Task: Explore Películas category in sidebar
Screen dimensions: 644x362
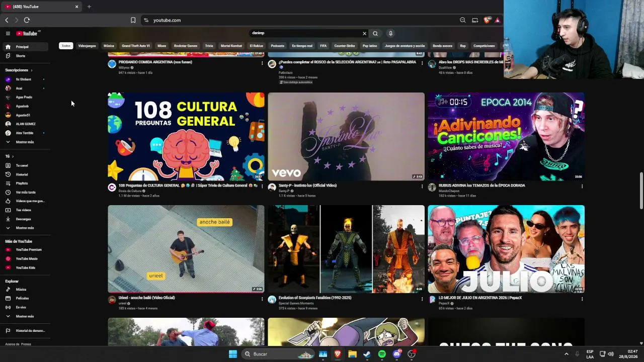Action: coord(22,299)
